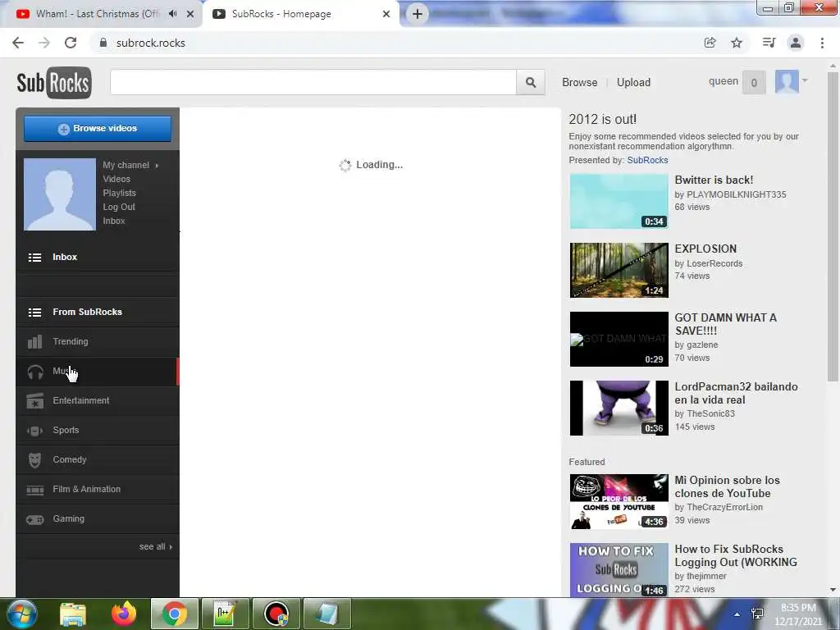Viewport: 840px width, 630px height.
Task: Click the screen recorder taskbar icon
Action: coord(276,614)
